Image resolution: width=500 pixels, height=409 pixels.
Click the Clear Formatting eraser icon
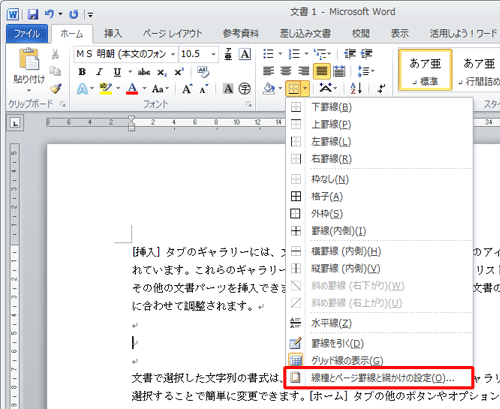point(203,72)
